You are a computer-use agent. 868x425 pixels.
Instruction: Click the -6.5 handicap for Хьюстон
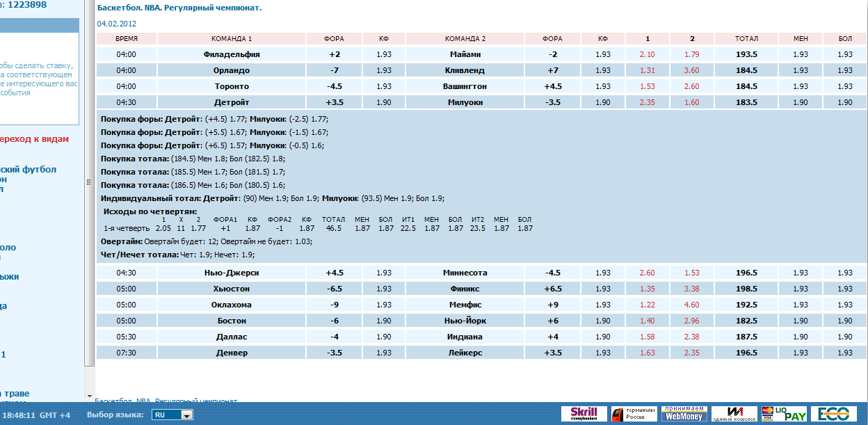coord(335,289)
